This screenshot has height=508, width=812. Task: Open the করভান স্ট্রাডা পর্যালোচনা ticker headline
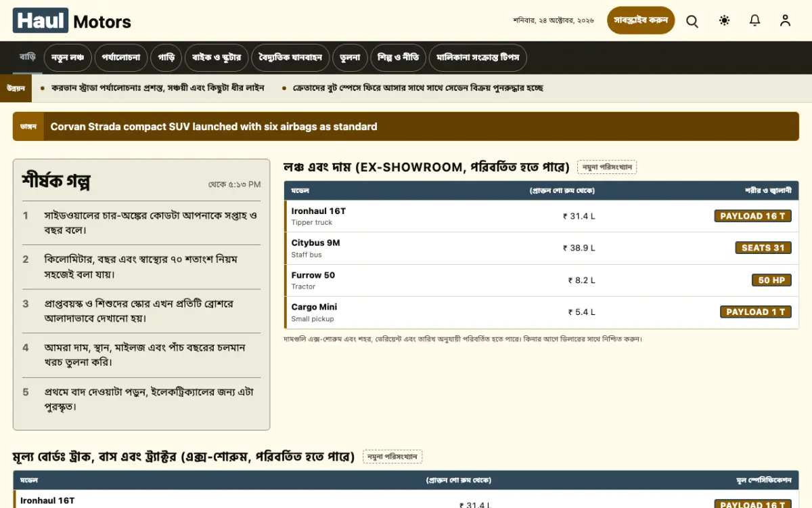pyautogui.click(x=158, y=88)
